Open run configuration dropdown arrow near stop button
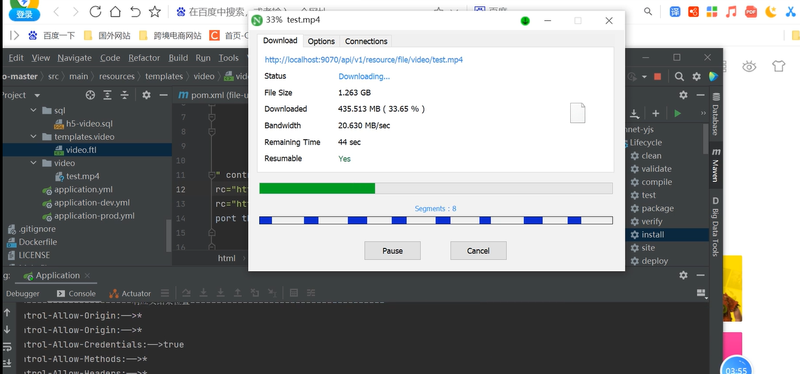Viewport: 800px width, 374px height. click(644, 77)
